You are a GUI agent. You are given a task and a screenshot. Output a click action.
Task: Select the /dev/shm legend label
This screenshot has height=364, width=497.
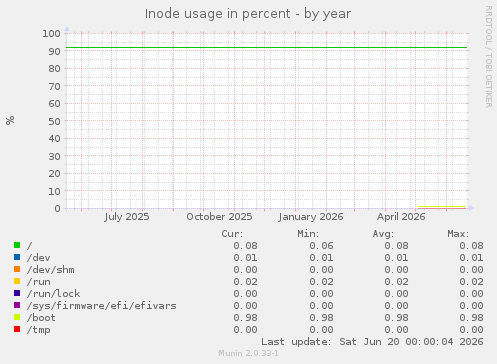coord(51,270)
